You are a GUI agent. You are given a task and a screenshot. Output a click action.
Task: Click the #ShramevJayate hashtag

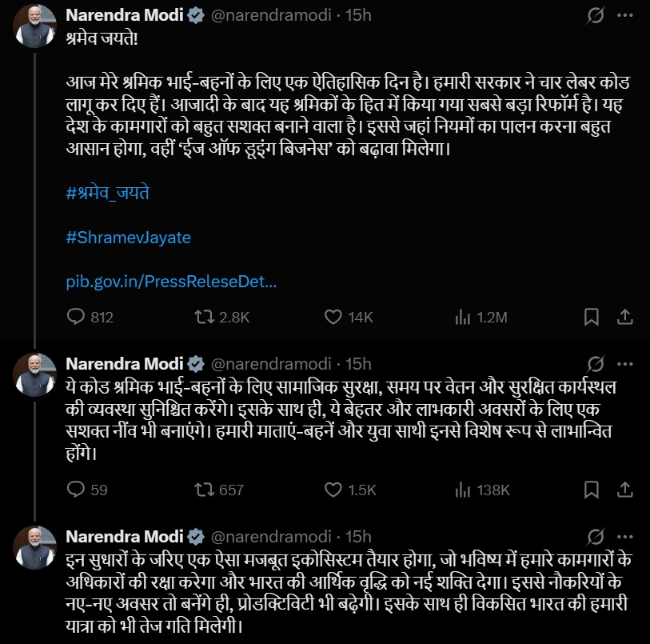pos(128,238)
